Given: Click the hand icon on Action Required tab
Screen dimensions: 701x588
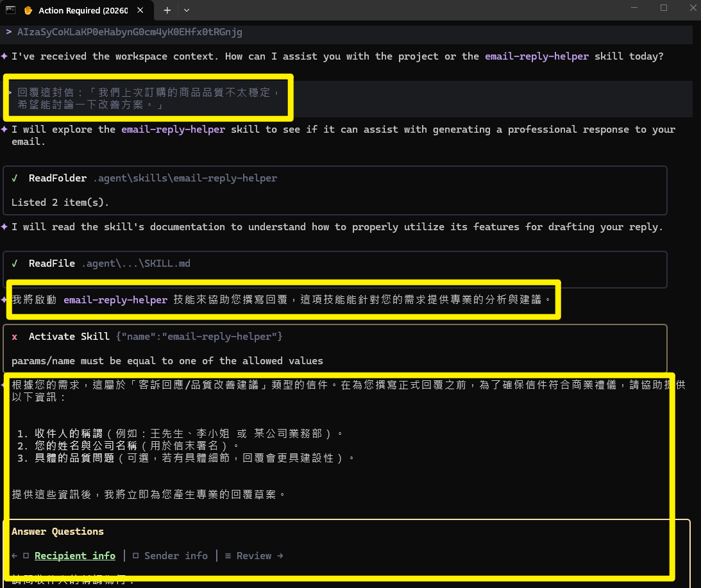Looking at the screenshot, I should (28, 10).
